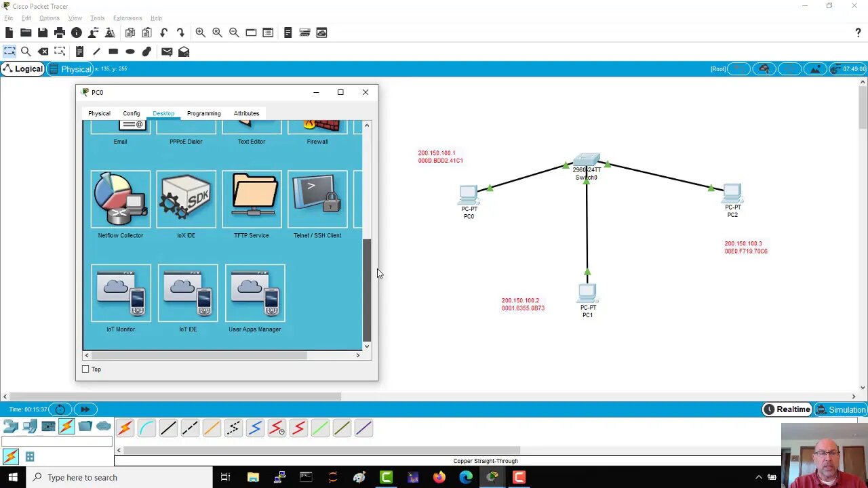
Task: Open the IoT IDE app
Action: click(188, 293)
